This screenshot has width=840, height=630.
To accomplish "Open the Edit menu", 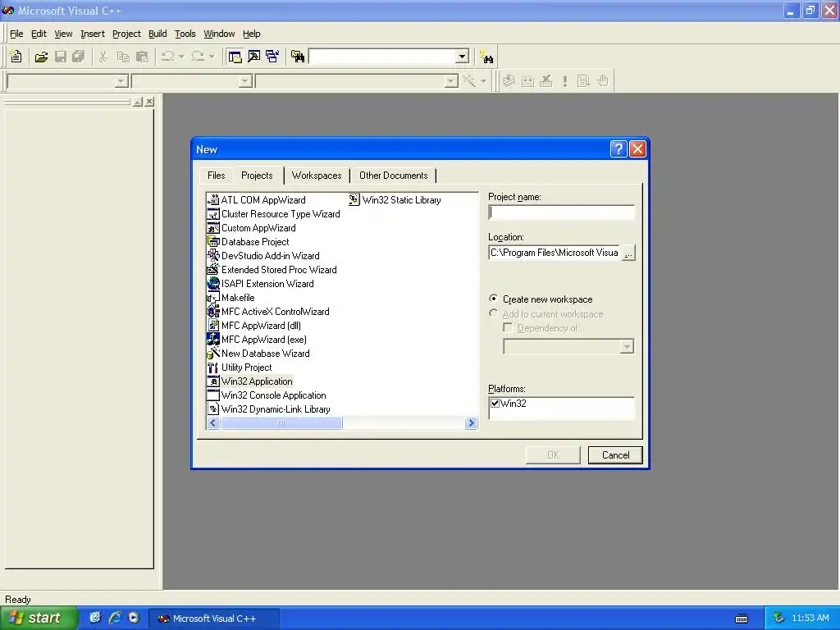I will pos(39,34).
